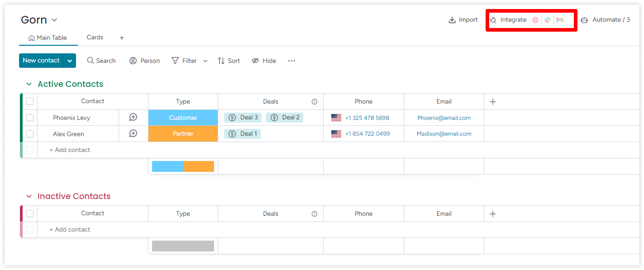Click the gray Type summary bar
Image resolution: width=644 pixels, height=270 pixels.
(183, 246)
